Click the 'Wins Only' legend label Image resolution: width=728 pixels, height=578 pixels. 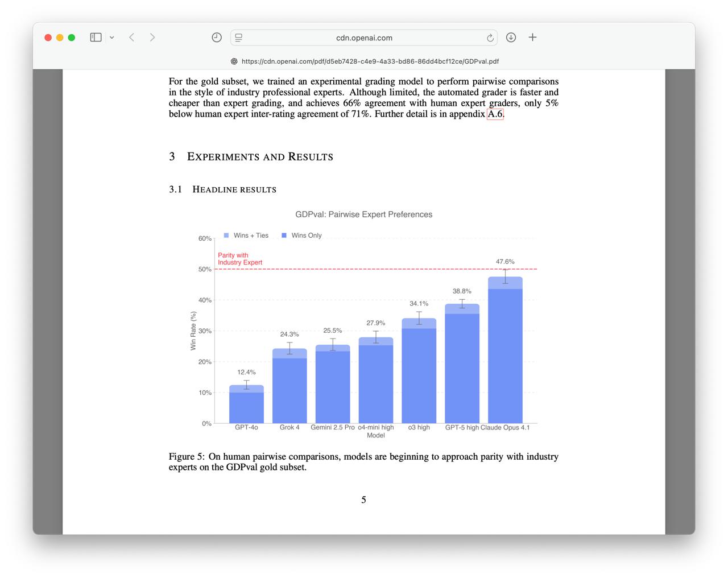[307, 236]
